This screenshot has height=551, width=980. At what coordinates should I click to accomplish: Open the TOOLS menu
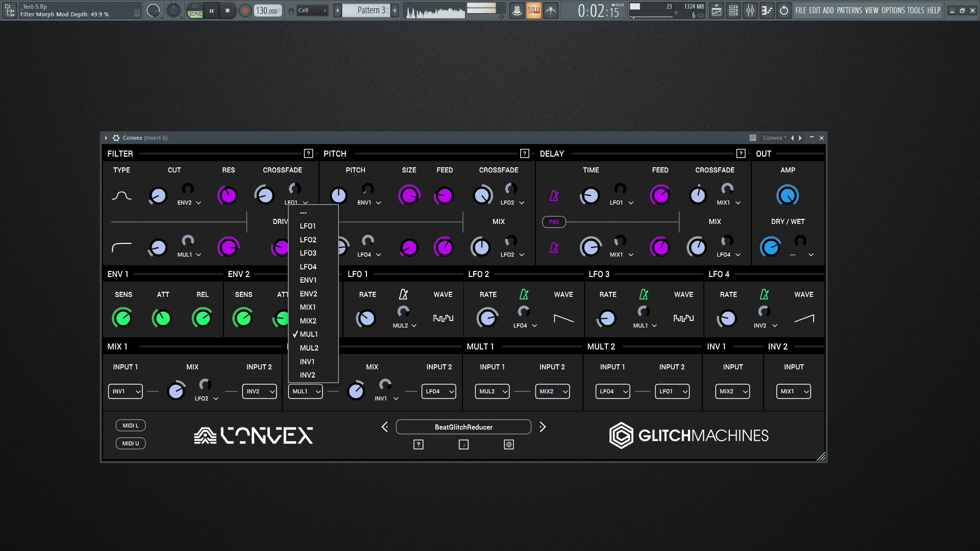point(915,10)
